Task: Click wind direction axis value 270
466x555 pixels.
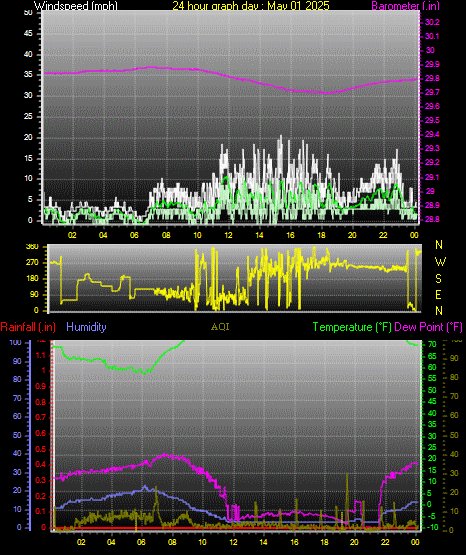Action: pos(32,263)
